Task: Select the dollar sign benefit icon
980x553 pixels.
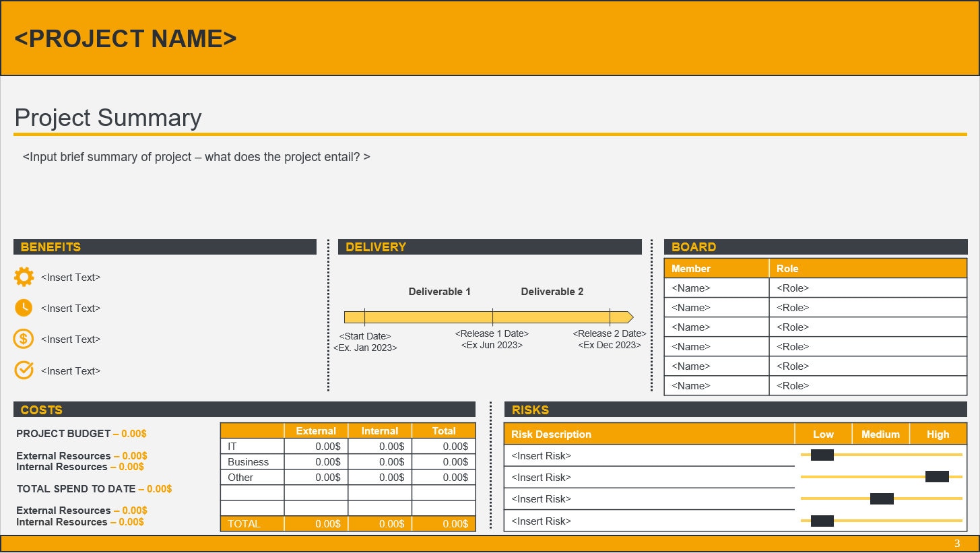Action: click(x=24, y=339)
